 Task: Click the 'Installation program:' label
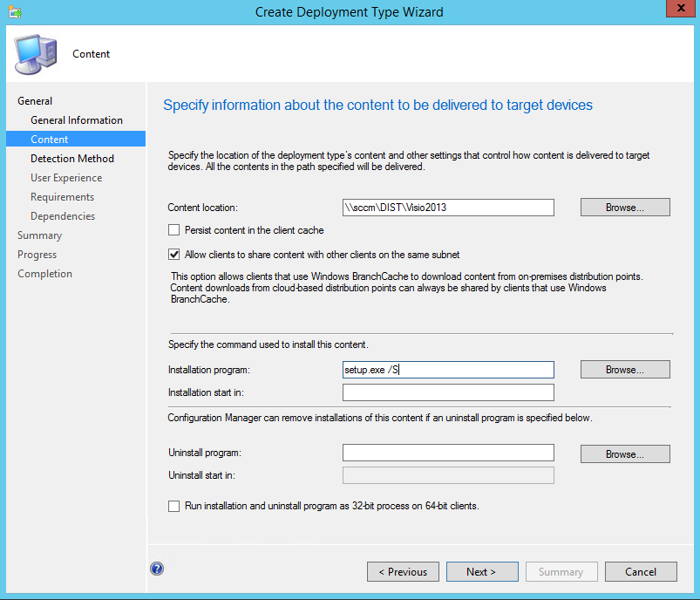point(209,370)
